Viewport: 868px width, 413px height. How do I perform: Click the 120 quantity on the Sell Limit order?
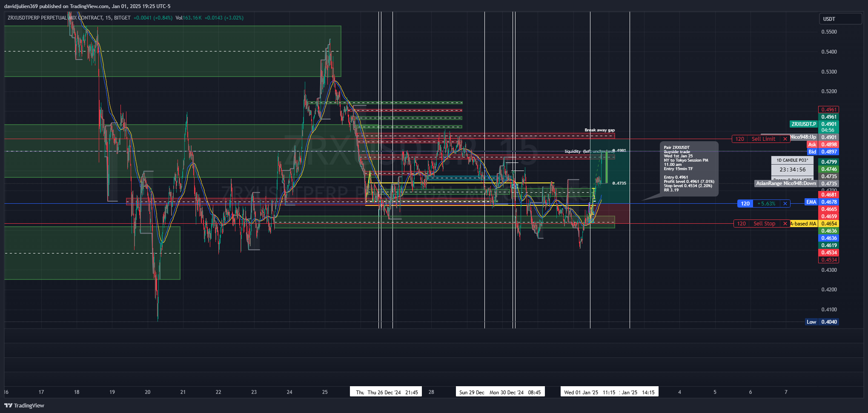(740, 139)
